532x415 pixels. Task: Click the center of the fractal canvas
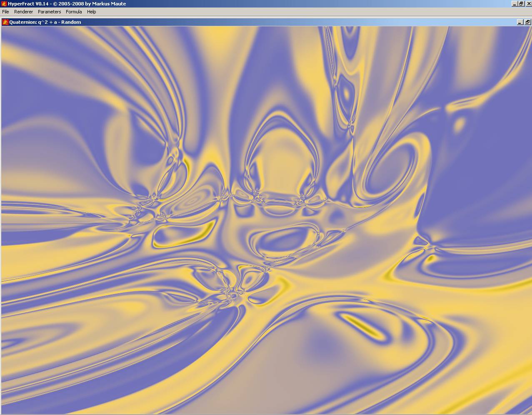[266, 220]
